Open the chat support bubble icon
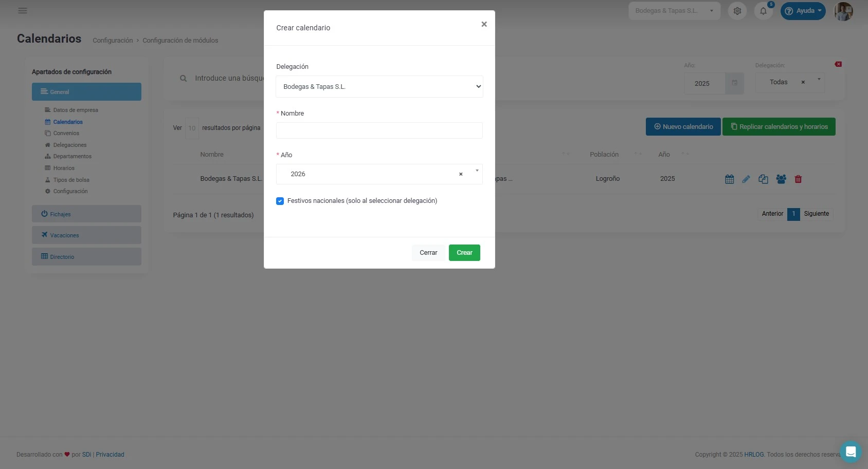Image resolution: width=868 pixels, height=469 pixels. click(851, 452)
